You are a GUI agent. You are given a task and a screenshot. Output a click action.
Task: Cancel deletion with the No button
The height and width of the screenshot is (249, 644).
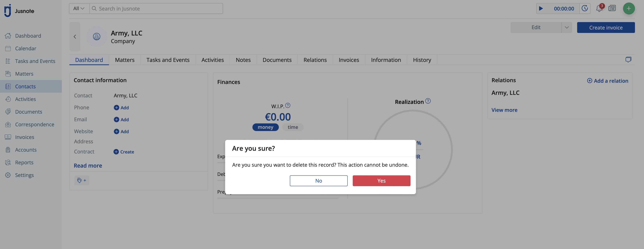(x=318, y=181)
